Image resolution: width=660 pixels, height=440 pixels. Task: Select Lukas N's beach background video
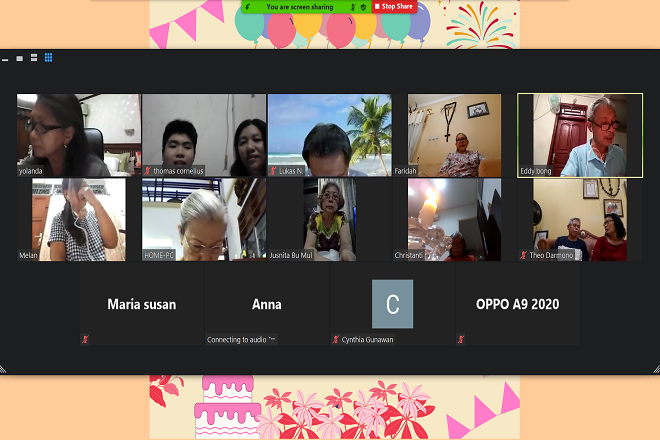pyautogui.click(x=329, y=135)
